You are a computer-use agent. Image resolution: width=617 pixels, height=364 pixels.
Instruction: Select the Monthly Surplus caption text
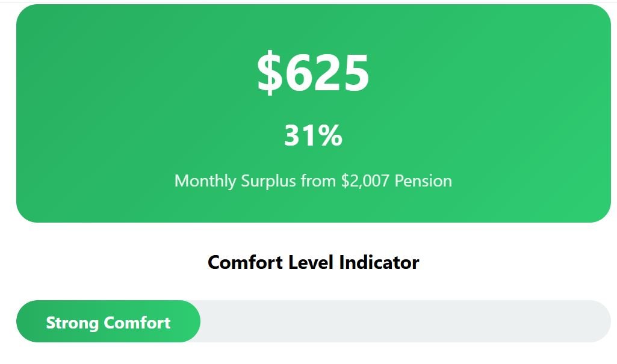pos(313,181)
